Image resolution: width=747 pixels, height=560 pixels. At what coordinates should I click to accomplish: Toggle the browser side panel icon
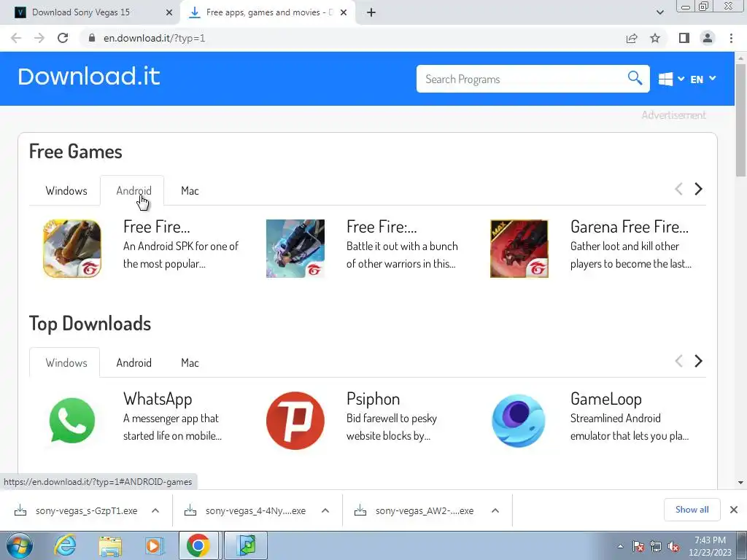684,38
